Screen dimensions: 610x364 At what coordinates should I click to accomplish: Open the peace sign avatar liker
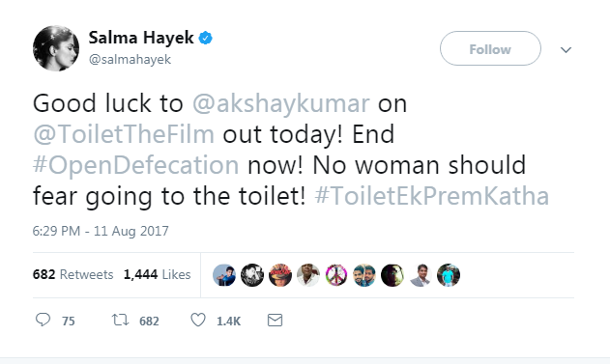point(336,275)
